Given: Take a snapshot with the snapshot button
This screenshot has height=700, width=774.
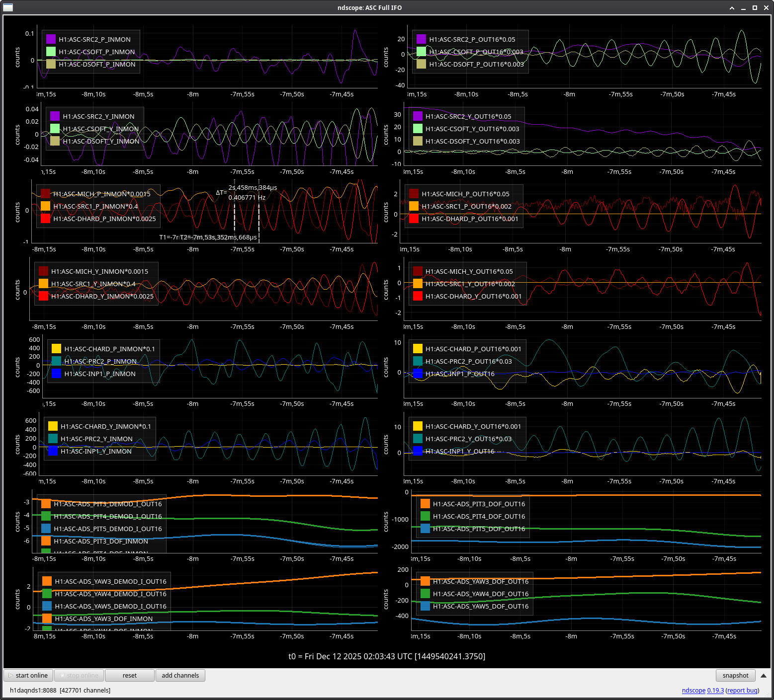Looking at the screenshot, I should point(735,676).
